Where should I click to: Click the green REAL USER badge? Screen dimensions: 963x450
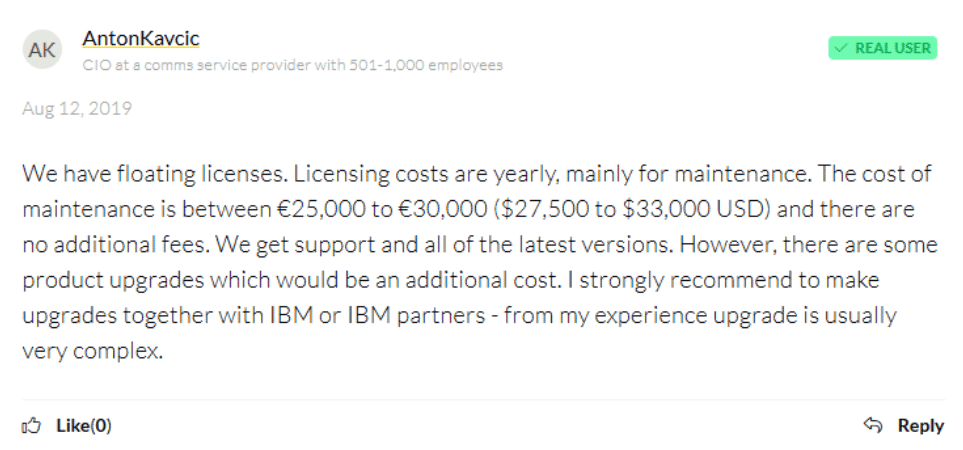pos(883,48)
